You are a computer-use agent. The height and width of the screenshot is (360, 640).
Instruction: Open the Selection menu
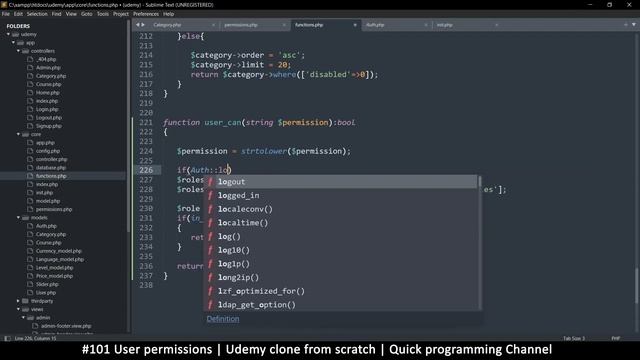pyautogui.click(x=37, y=14)
